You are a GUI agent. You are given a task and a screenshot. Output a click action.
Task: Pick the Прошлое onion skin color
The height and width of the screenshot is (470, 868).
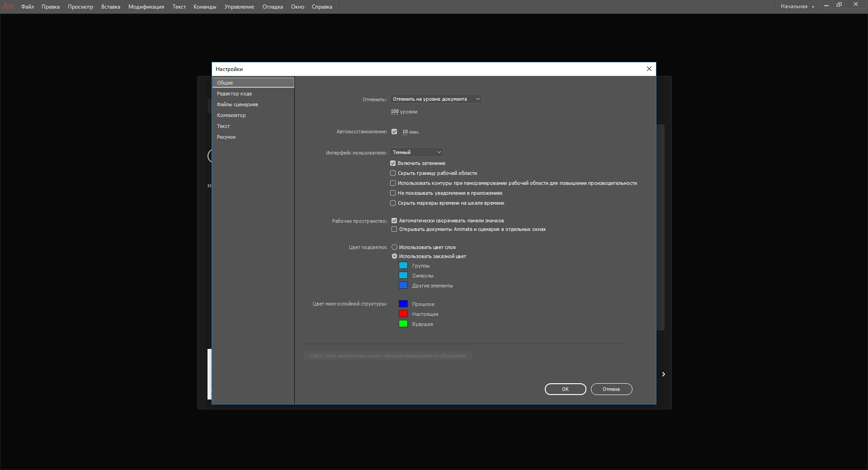(403, 304)
